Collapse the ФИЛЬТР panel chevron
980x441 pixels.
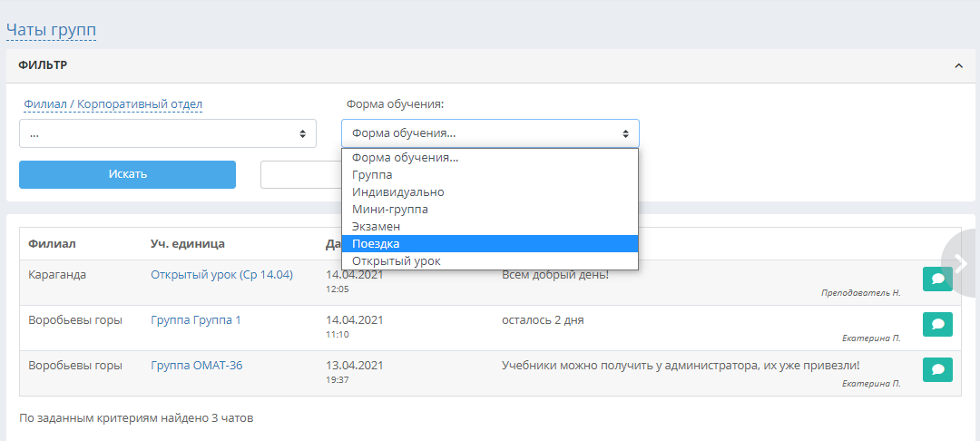[x=959, y=65]
